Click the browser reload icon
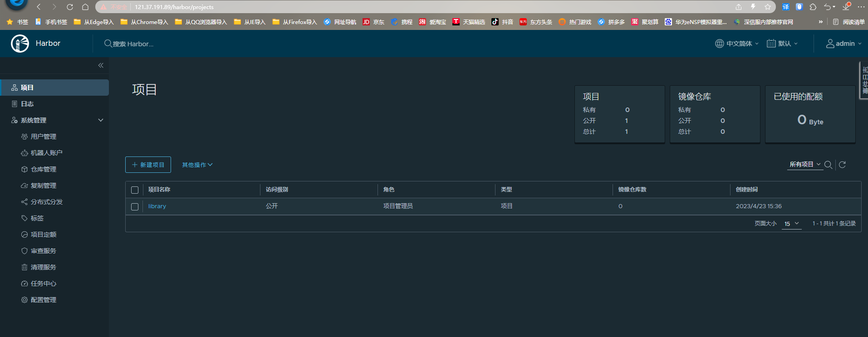This screenshot has height=337, width=868. point(70,7)
